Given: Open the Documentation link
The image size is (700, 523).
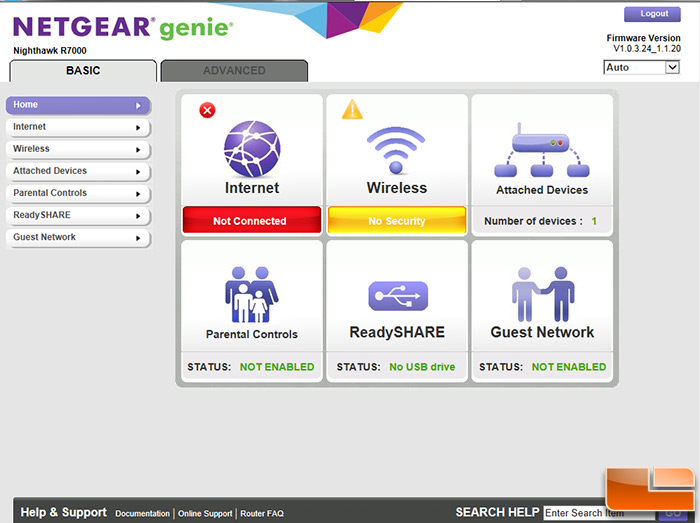Looking at the screenshot, I should [142, 514].
